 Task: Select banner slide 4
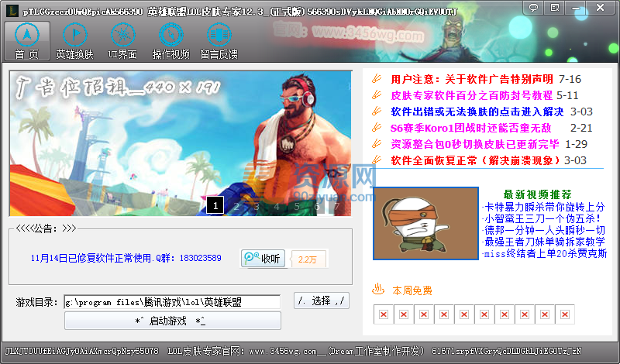277,206
